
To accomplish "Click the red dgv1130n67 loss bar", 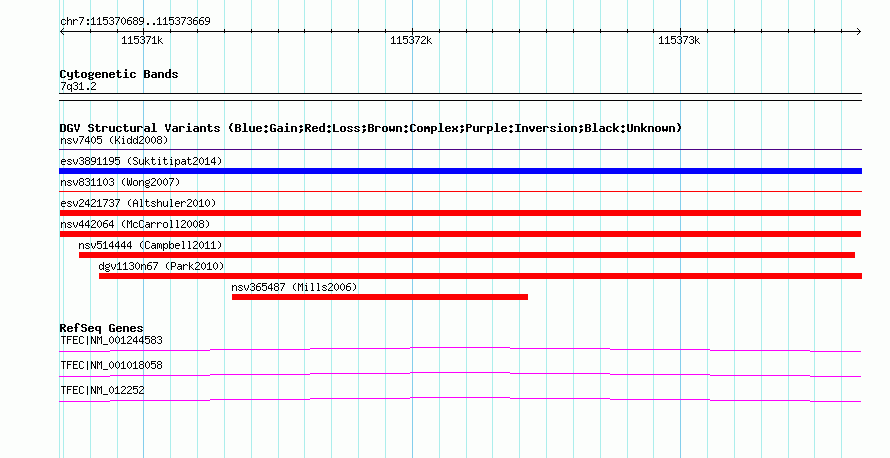I will (x=480, y=276).
